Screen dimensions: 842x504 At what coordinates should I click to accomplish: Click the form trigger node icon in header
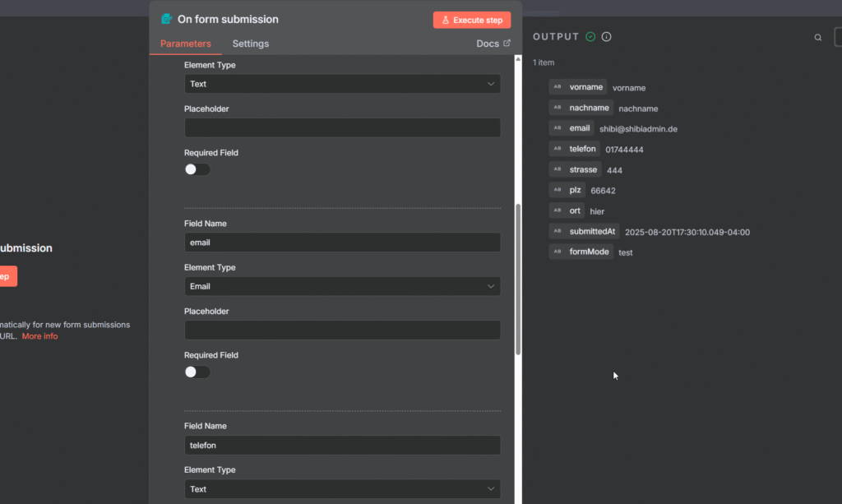(x=167, y=19)
